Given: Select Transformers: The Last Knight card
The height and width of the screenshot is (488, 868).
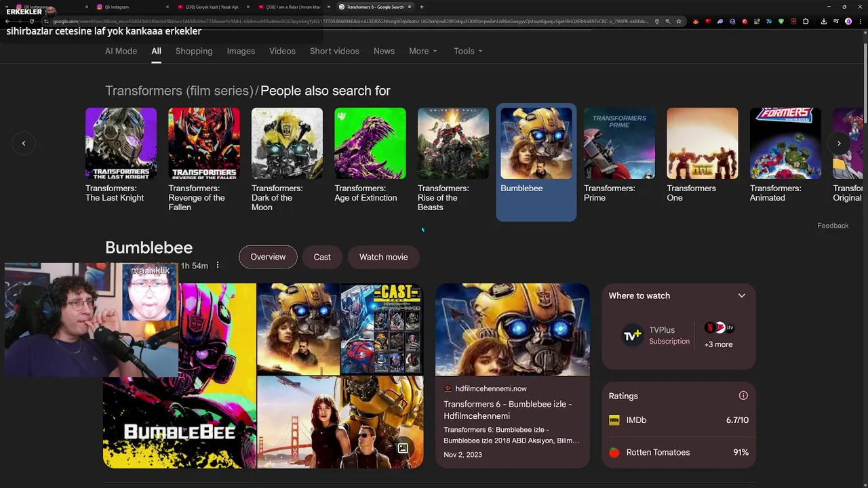Looking at the screenshot, I should point(121,156).
